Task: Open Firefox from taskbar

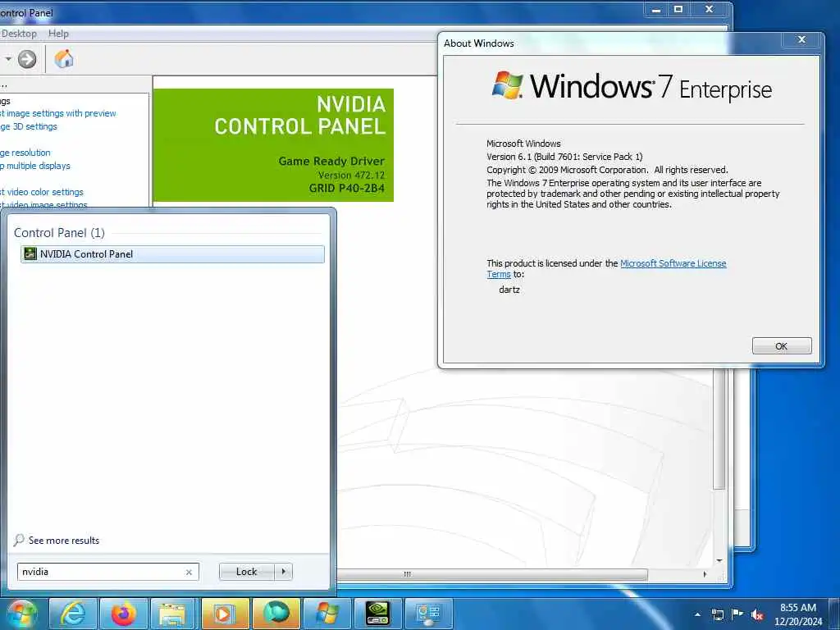Action: 124,614
